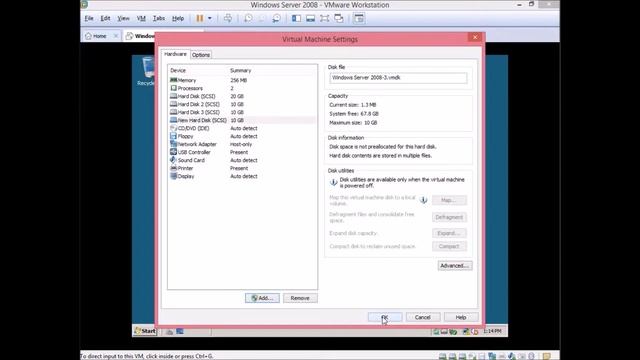
Task: Click the greyed Compact button
Action: 449,246
